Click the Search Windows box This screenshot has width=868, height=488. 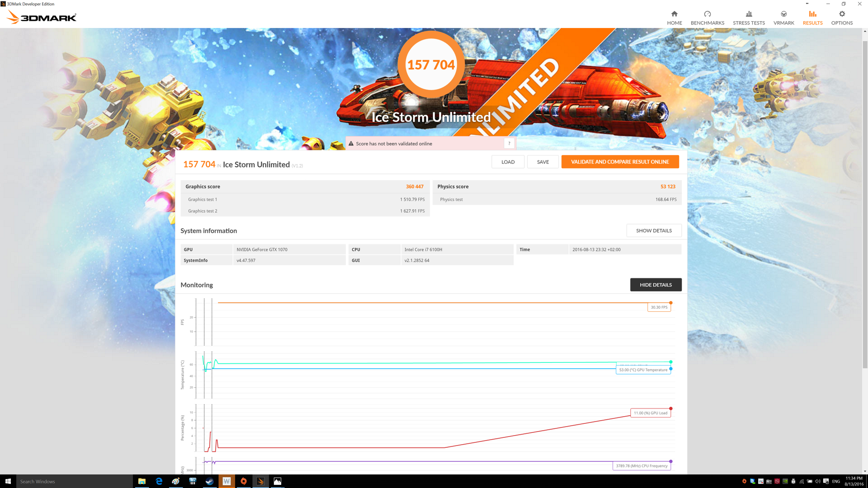75,481
